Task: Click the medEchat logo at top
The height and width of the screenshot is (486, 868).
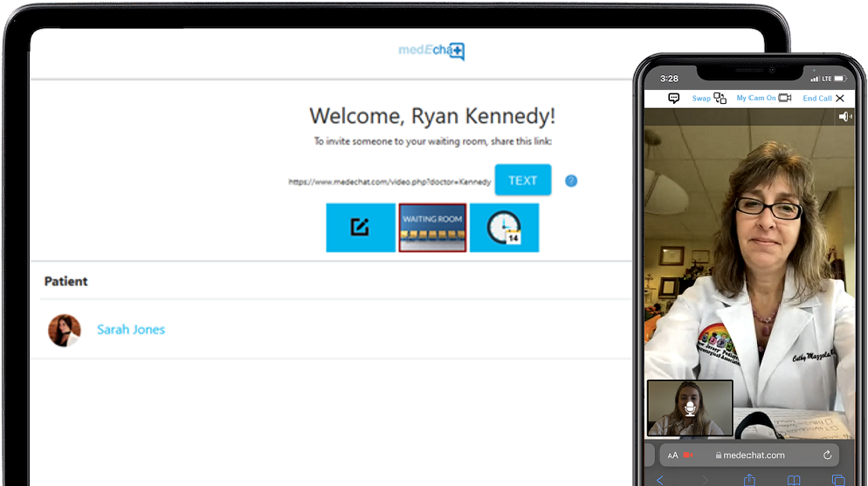Action: pyautogui.click(x=431, y=51)
